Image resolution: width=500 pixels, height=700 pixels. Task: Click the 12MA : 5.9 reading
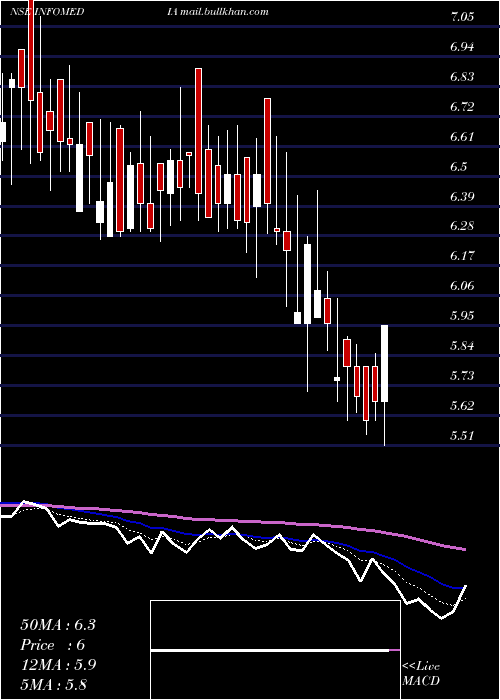[58, 665]
